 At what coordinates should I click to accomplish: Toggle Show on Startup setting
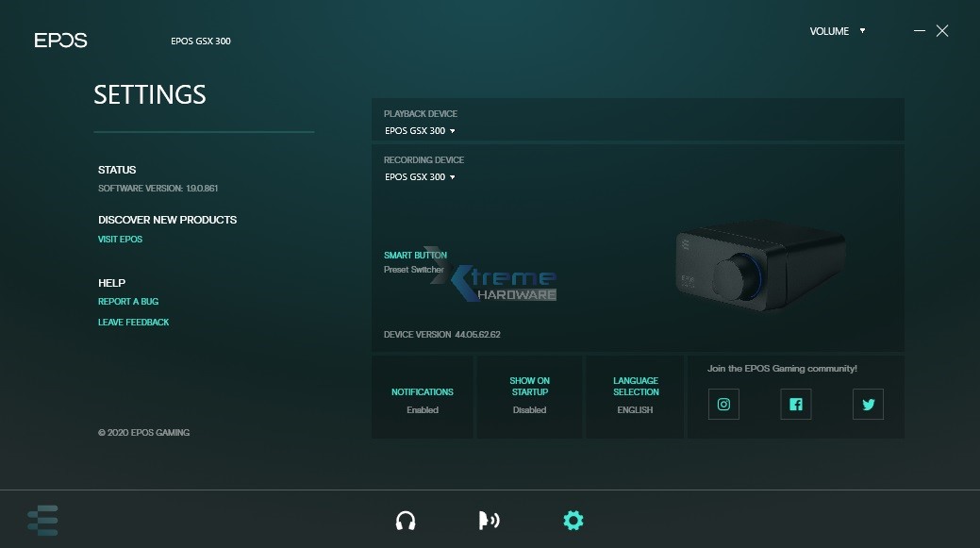click(529, 396)
